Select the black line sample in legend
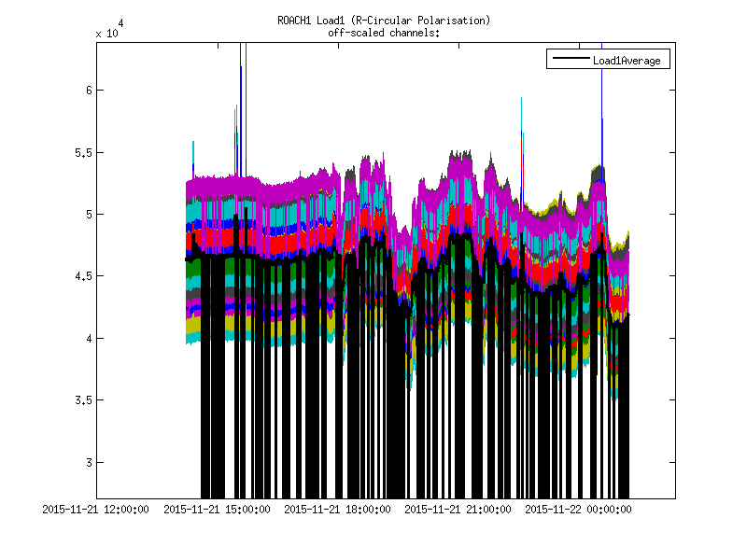Screen dimensions: 747x560 click(569, 61)
